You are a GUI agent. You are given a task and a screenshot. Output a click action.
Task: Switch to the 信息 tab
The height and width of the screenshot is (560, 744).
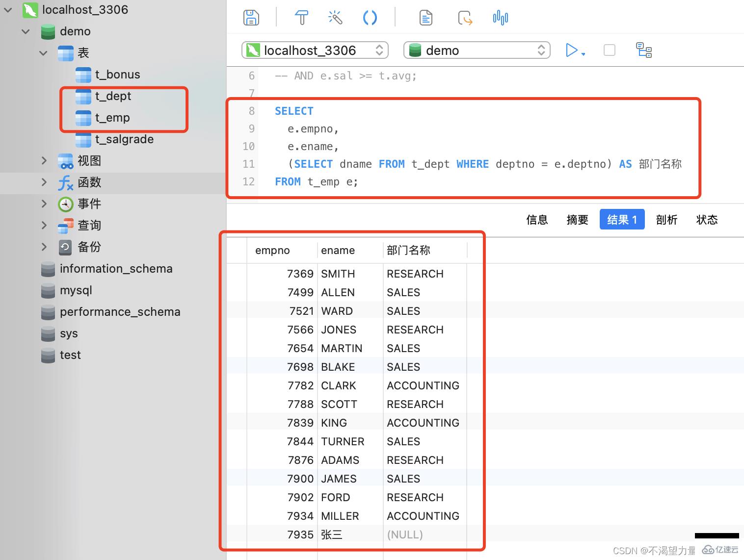[537, 220]
